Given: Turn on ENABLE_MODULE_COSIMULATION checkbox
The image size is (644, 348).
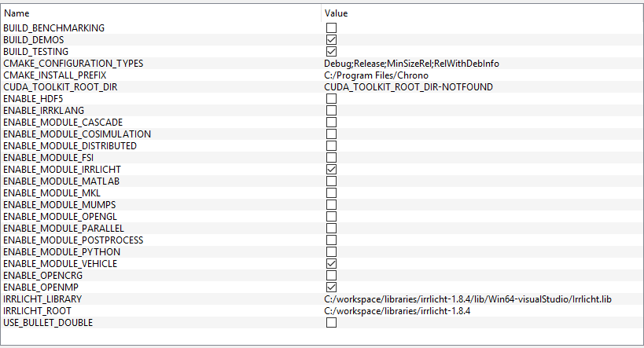Looking at the screenshot, I should [331, 134].
